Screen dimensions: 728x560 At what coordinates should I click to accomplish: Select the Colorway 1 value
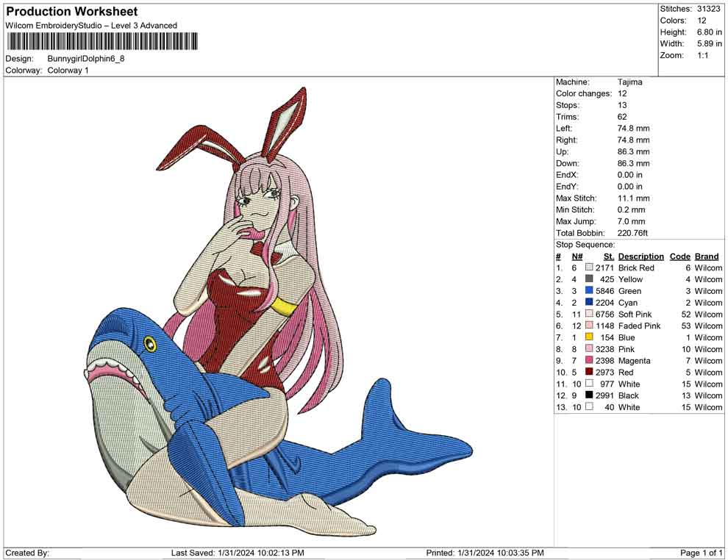[x=68, y=71]
